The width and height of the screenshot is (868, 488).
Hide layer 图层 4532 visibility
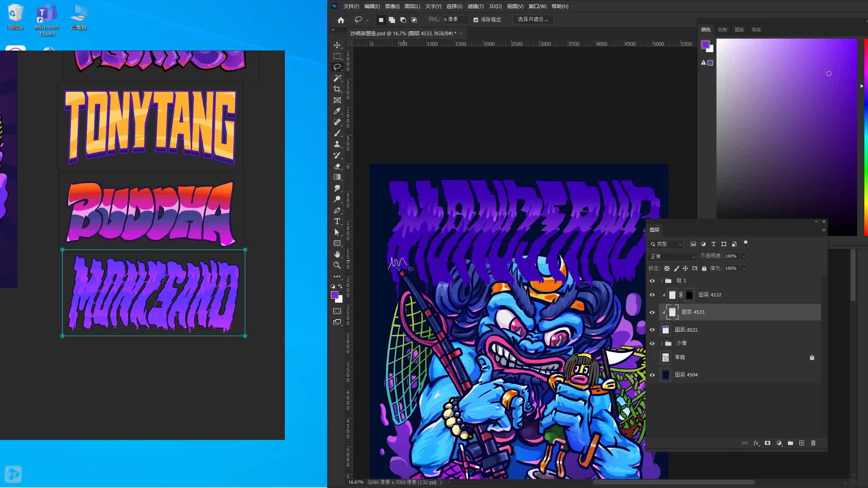coord(652,295)
